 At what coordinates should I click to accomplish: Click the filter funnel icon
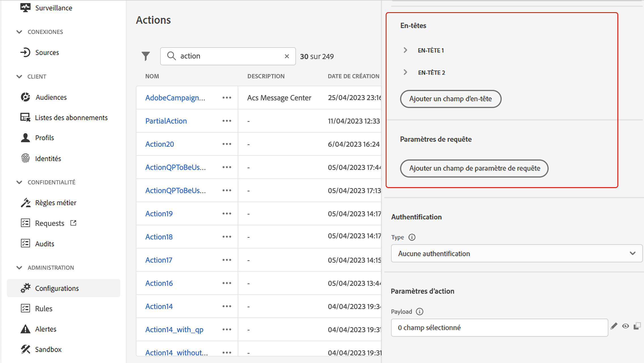point(145,56)
